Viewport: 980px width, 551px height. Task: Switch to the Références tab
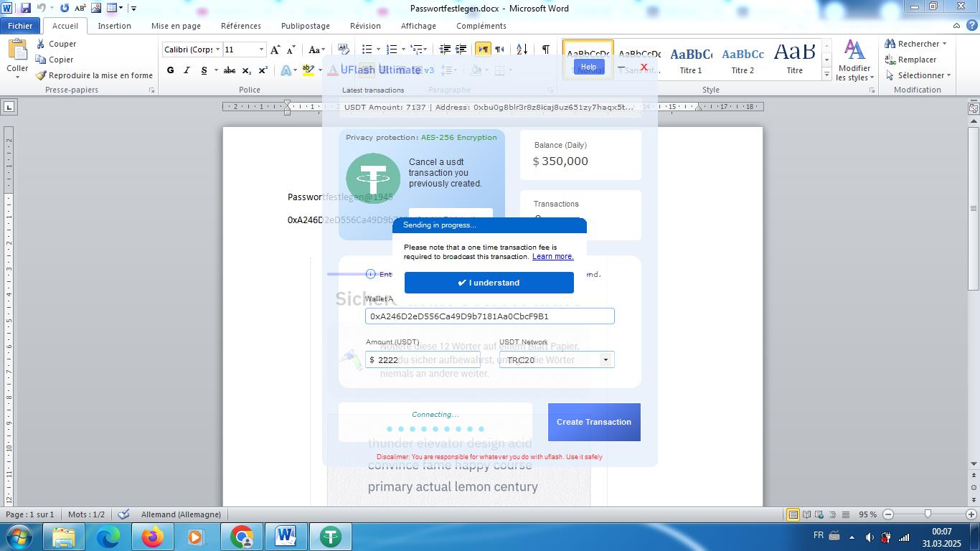coord(241,26)
